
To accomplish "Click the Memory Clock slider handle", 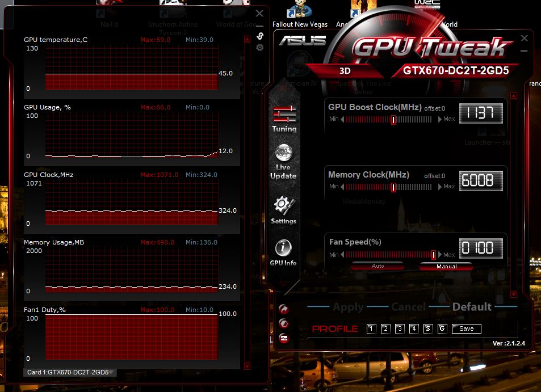I will tap(393, 187).
